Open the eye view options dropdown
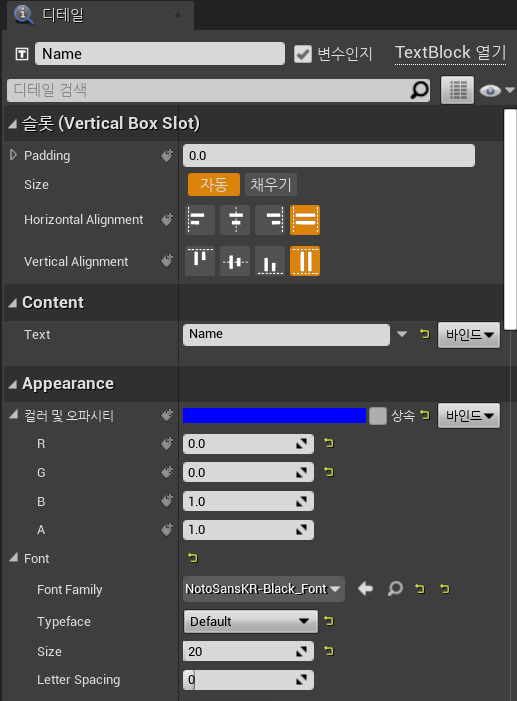517x701 pixels. coord(496,90)
